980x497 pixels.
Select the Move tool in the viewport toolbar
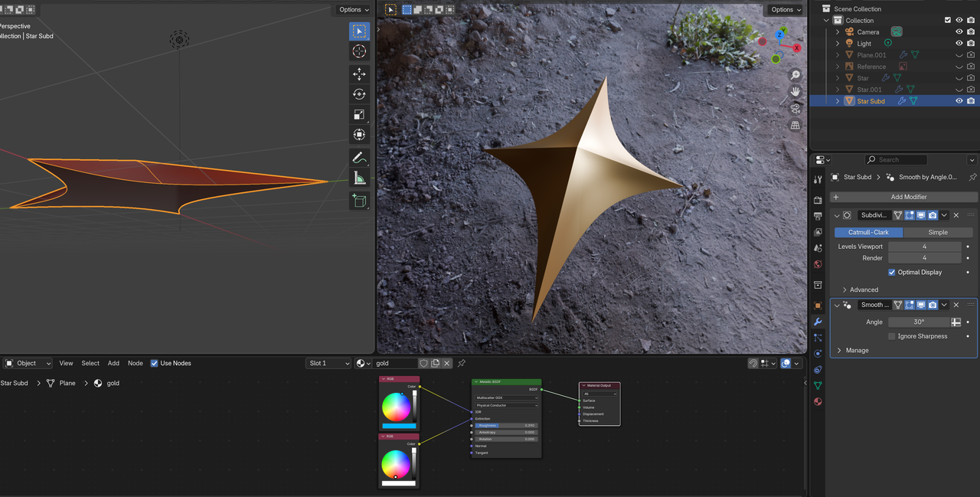(x=358, y=74)
